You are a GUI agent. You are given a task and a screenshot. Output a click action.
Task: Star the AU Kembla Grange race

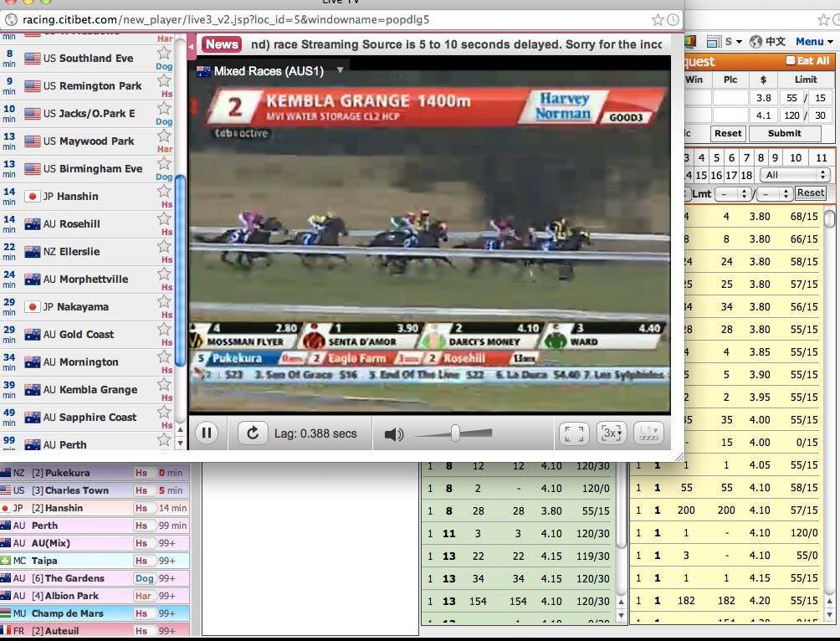[164, 384]
